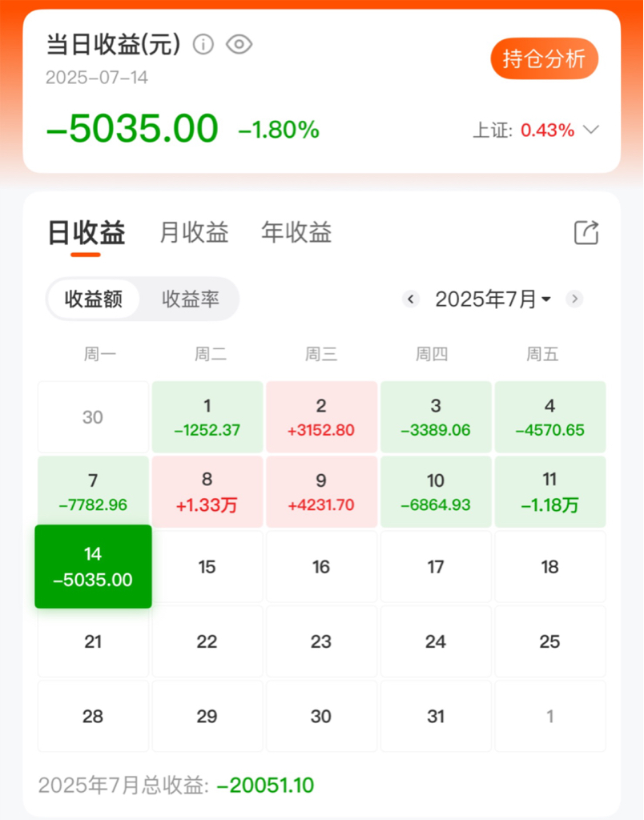644x820 pixels.
Task: Select the day 28 calendar cell
Action: coord(93,716)
